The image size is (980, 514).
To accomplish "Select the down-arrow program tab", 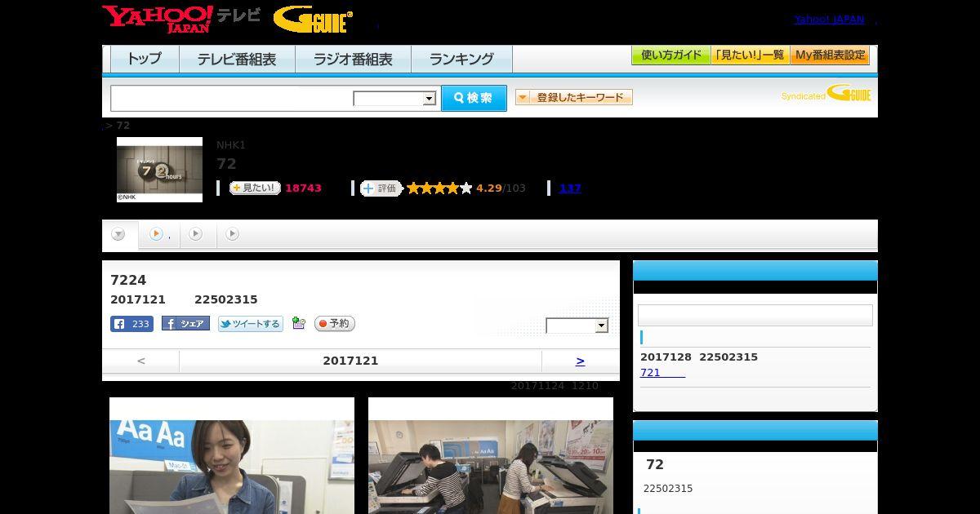I will (119, 235).
